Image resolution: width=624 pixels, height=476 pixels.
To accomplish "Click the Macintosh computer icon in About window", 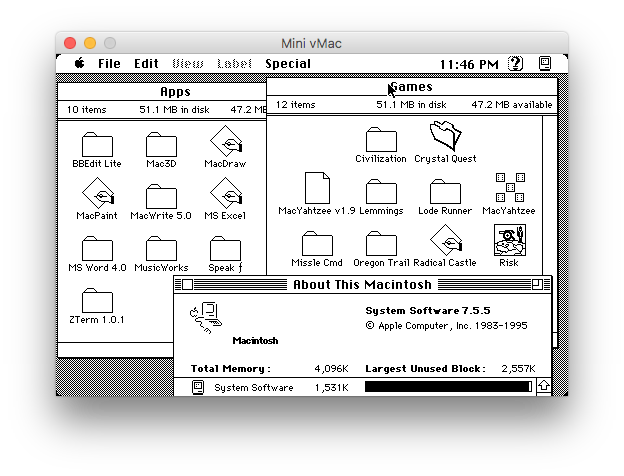I will [206, 318].
